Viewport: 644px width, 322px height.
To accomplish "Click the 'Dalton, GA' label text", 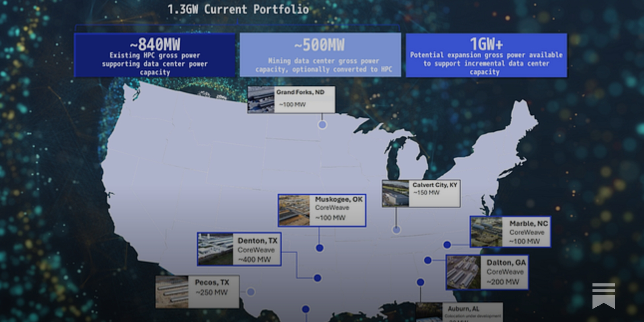I will tap(506, 262).
